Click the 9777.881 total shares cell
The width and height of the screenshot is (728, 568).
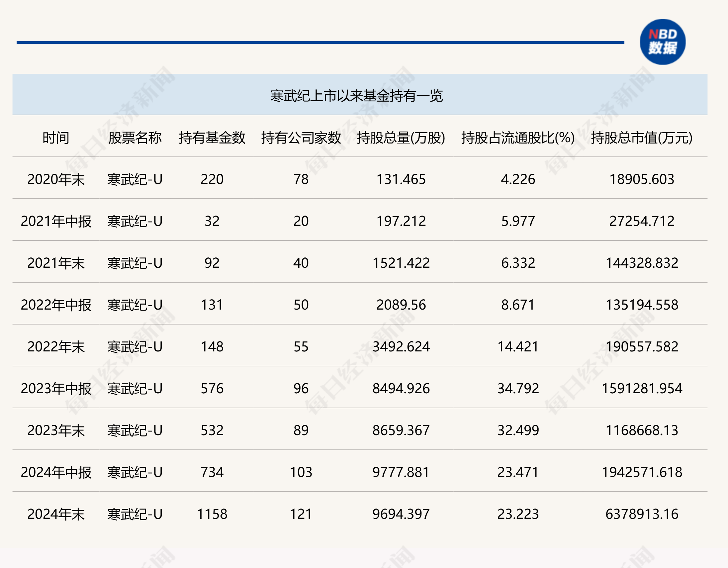coord(401,472)
